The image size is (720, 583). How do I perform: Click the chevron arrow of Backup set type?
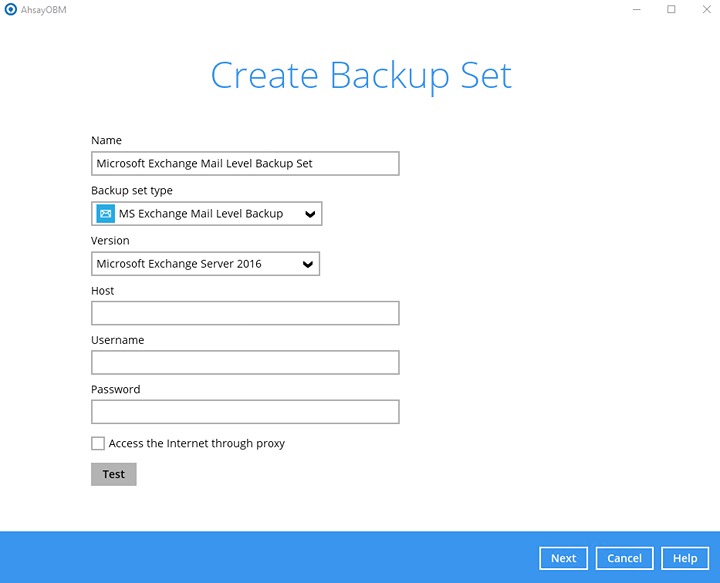point(310,213)
